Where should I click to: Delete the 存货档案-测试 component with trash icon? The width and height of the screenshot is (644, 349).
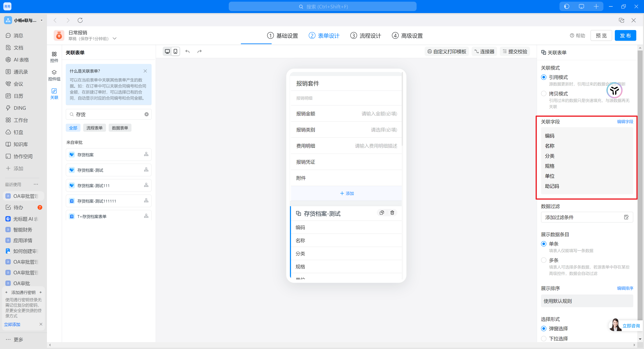pos(392,213)
